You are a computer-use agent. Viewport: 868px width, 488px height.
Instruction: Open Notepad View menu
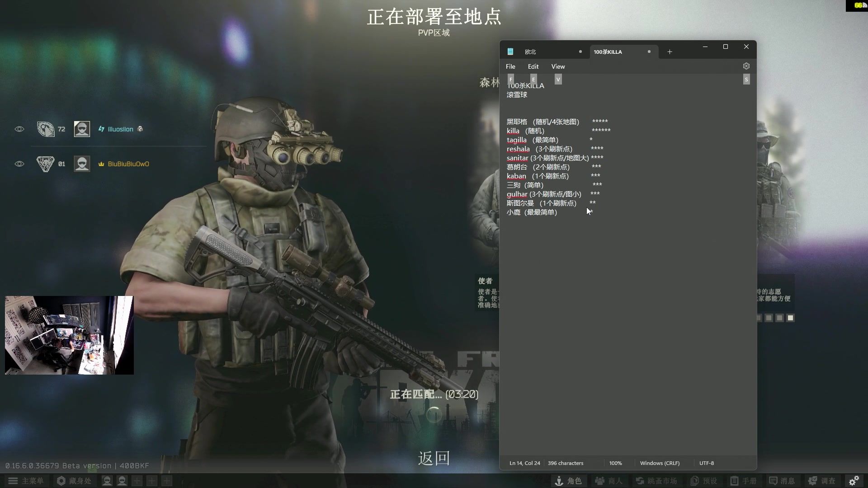pyautogui.click(x=558, y=66)
